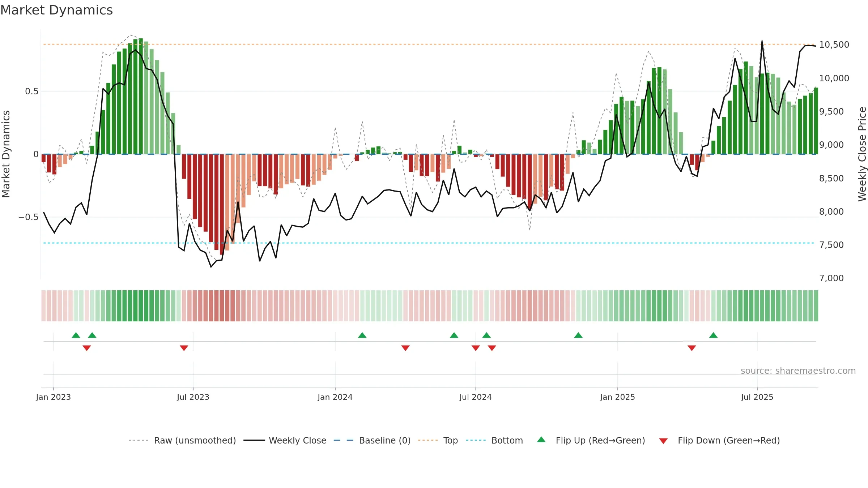Click the −0.5 left axis label

29,217
